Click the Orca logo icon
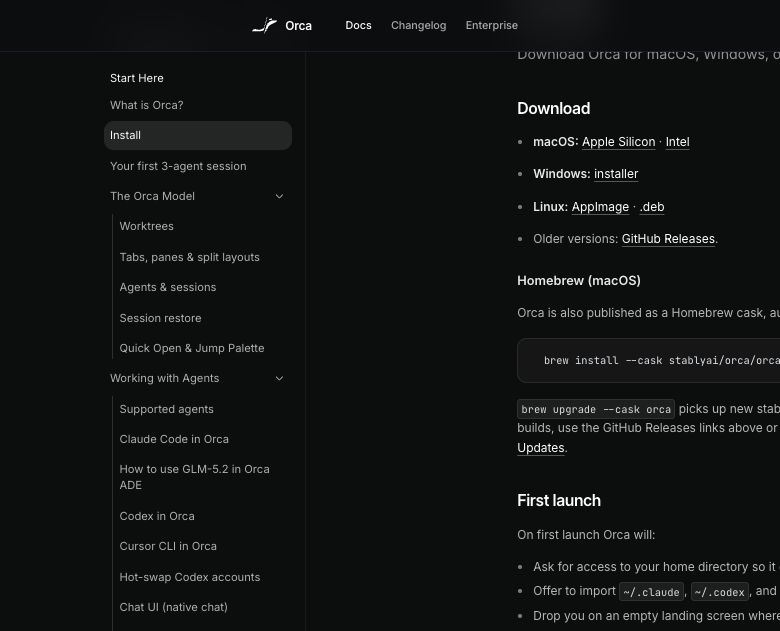Screen dimensions: 780x631 click(x=265, y=25)
